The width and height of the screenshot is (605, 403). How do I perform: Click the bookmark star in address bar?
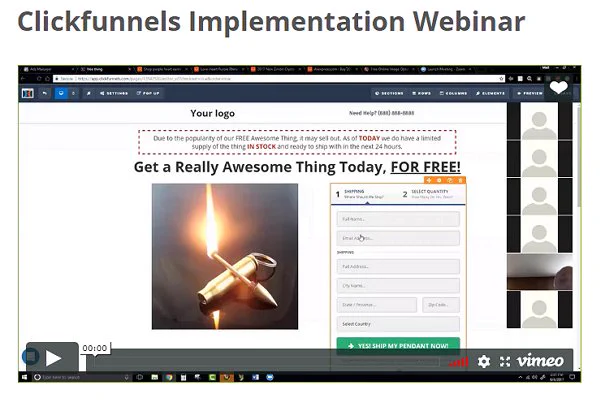pyautogui.click(x=501, y=78)
